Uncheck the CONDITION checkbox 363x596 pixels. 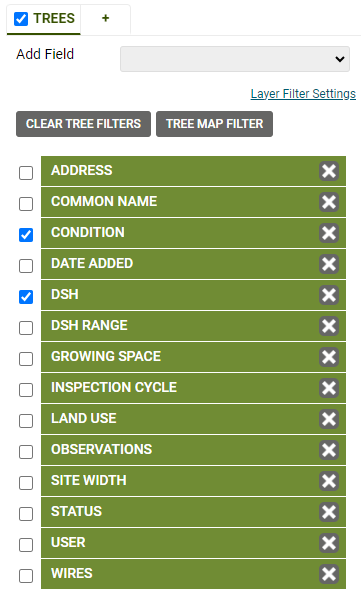26,235
